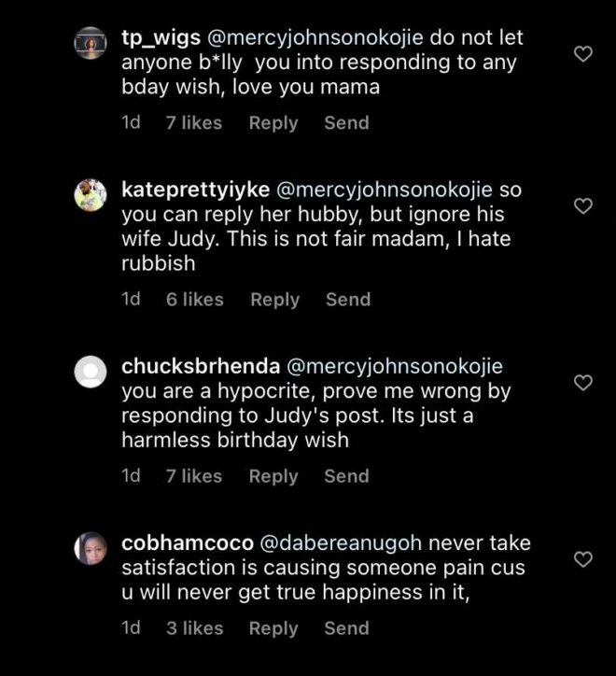The height and width of the screenshot is (676, 616).
Task: Open kateprettyiyke's avatar
Action: (90, 194)
